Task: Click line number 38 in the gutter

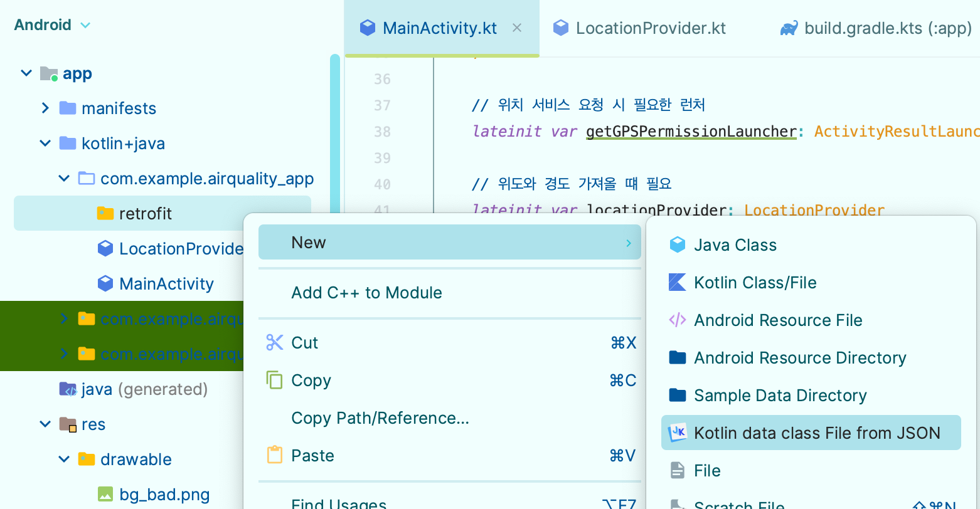Action: click(x=382, y=132)
